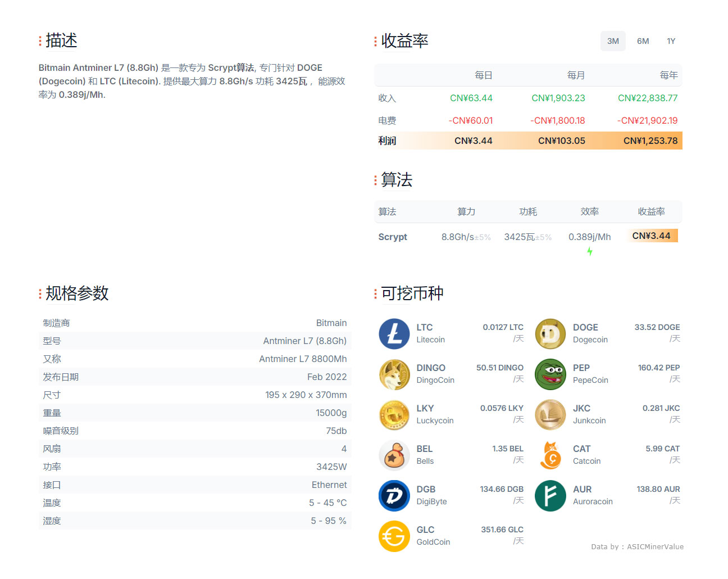Click the 8.8Gh/s hashrate value
The height and width of the screenshot is (579, 728).
coord(457,237)
